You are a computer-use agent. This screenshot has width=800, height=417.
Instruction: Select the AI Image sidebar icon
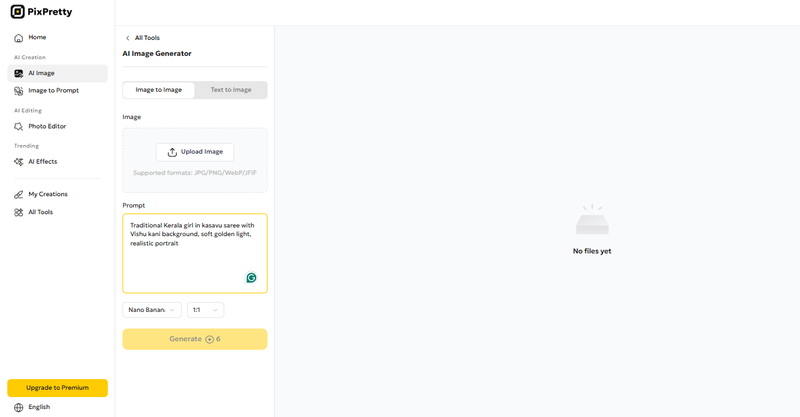pyautogui.click(x=19, y=73)
